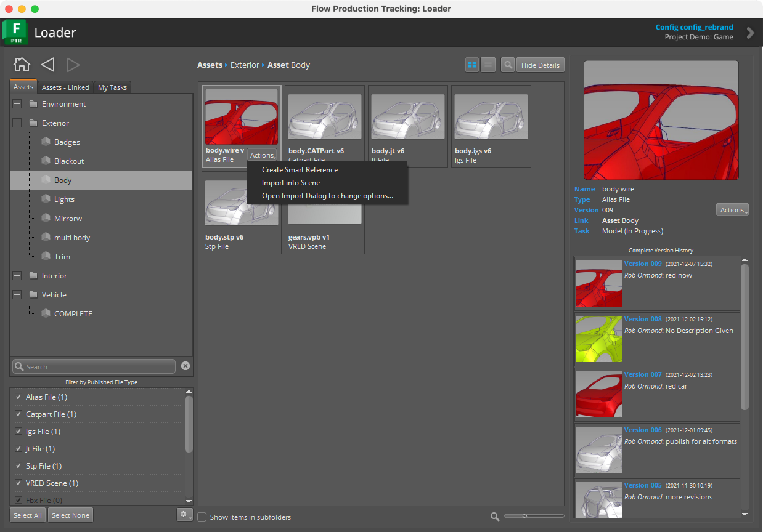Image resolution: width=763 pixels, height=532 pixels.
Task: Open the config chevron arrow
Action: [750, 33]
